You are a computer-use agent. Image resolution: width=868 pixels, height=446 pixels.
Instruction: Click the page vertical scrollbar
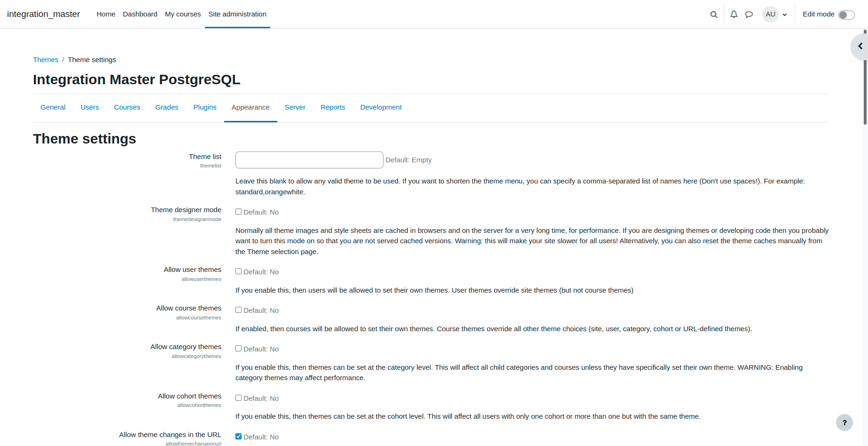[x=865, y=78]
